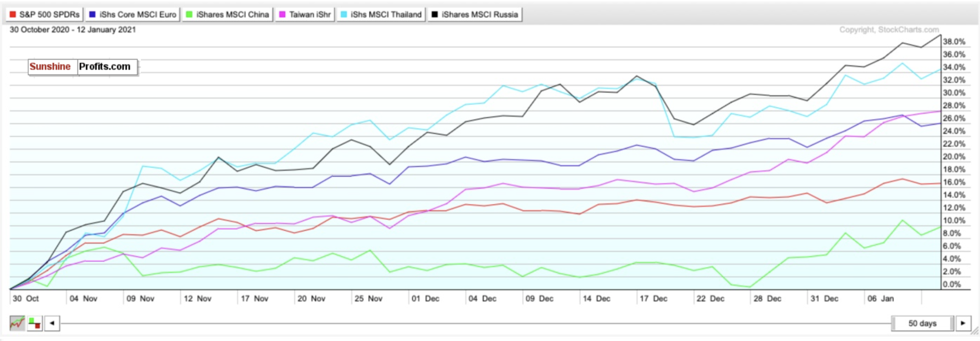Click the green MSCI China color swatch
Image resolution: width=980 pixels, height=341 pixels.
coord(189,15)
